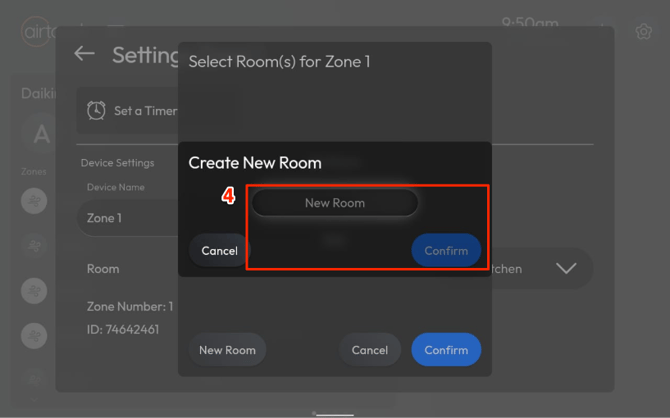Select the fourth zone fan icon in the sidebar
The height and width of the screenshot is (418, 670).
pyautogui.click(x=34, y=335)
